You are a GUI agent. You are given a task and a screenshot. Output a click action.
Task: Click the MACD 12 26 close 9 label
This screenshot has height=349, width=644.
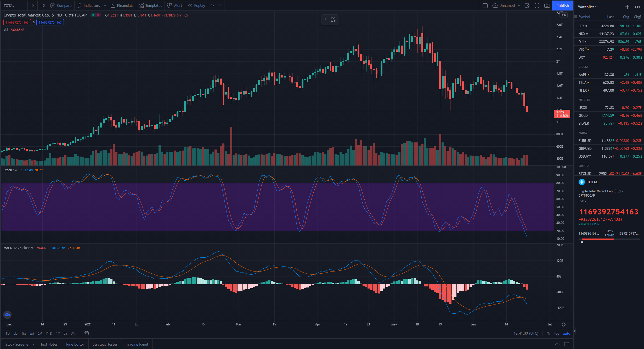pyautogui.click(x=18, y=248)
